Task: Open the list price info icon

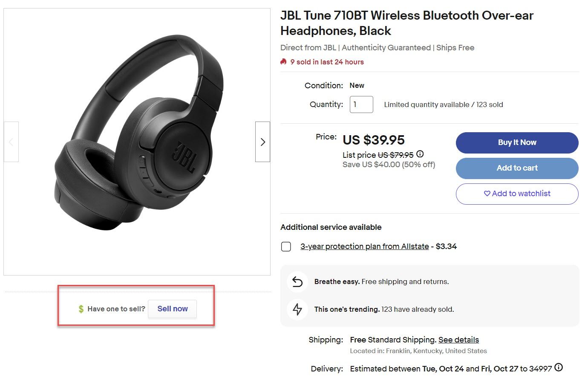Action: (x=420, y=154)
